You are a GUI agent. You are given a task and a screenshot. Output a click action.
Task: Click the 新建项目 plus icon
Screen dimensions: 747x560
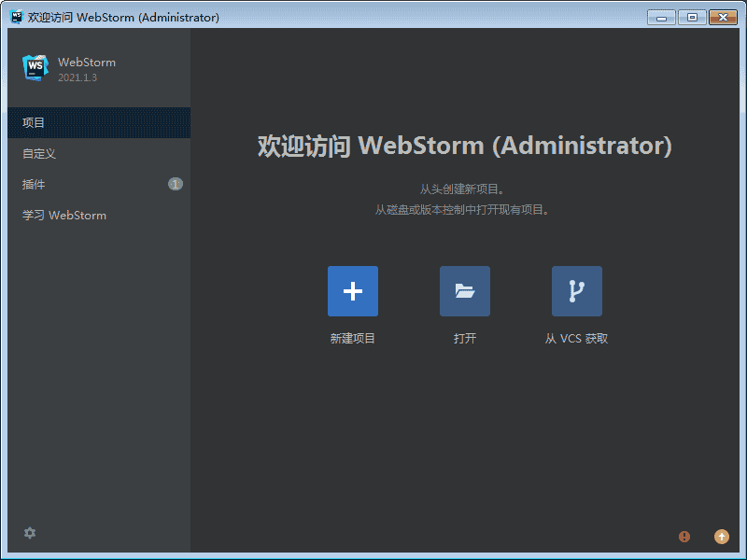click(353, 291)
